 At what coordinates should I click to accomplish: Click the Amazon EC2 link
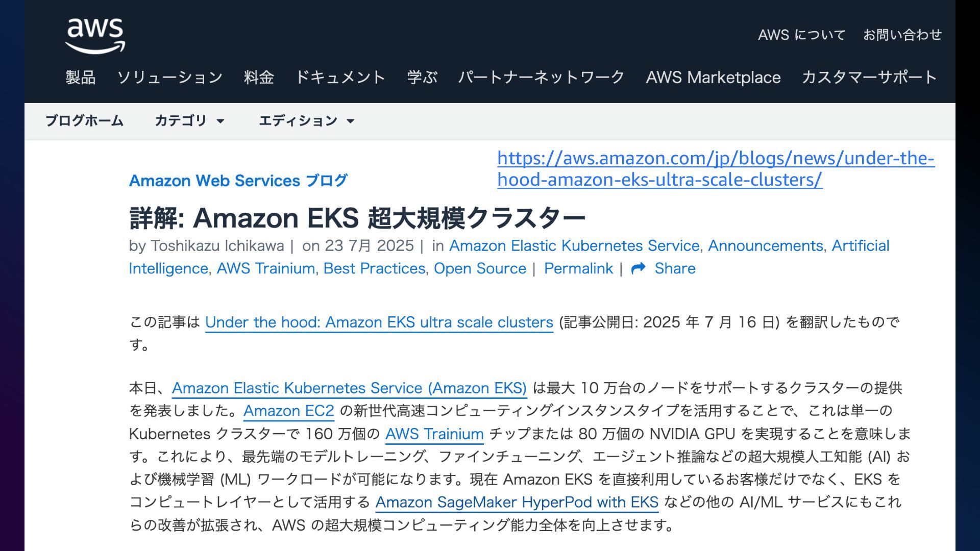289,411
